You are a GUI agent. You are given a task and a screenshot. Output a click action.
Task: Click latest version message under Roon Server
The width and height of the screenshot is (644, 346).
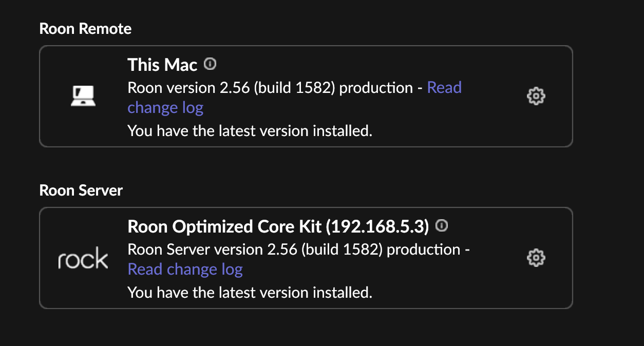[250, 293]
